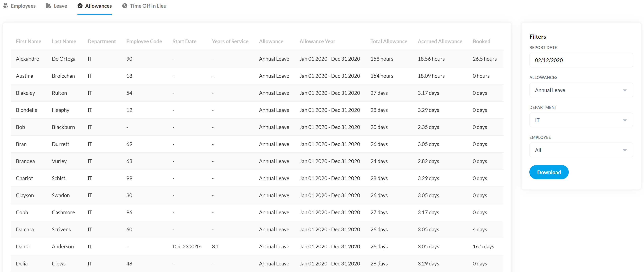Click the Allowance Year column header
Image resolution: width=644 pixels, height=272 pixels.
[x=317, y=41]
